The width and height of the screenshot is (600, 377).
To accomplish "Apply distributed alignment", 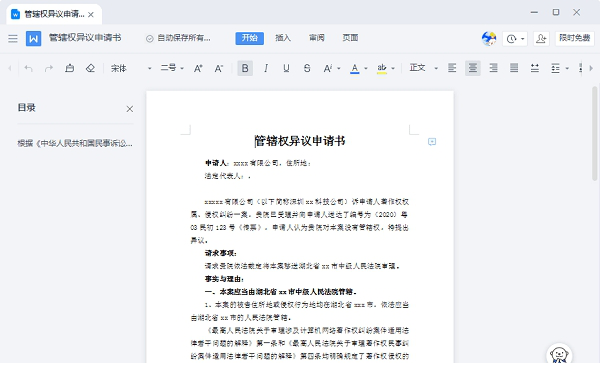I will (535, 69).
